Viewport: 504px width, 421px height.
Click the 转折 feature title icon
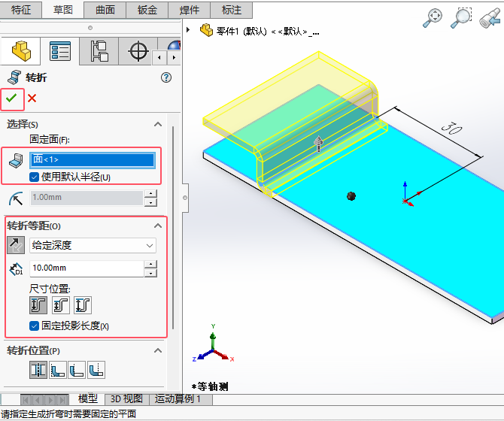[14, 77]
